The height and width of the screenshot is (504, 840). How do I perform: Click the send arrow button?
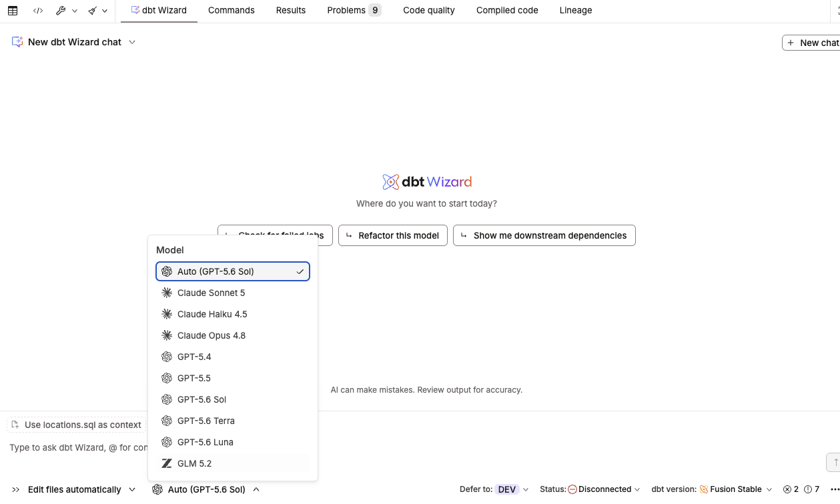(x=834, y=462)
